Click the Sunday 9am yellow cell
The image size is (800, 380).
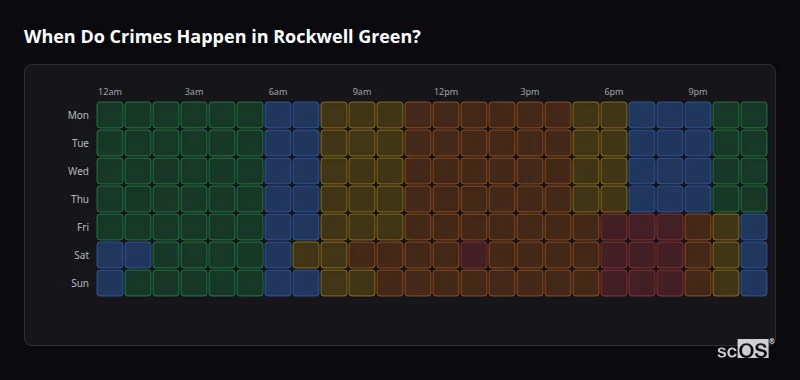click(x=362, y=283)
